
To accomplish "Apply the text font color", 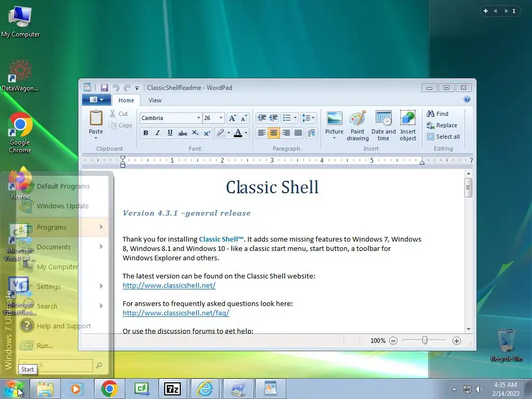I will click(x=238, y=132).
